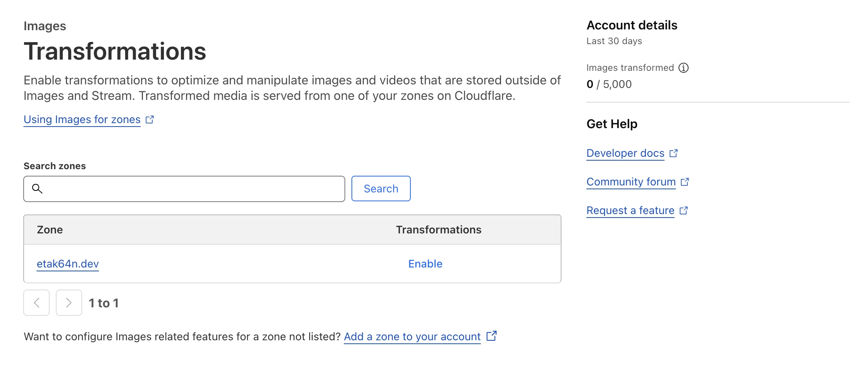Click the info icon beside Images transformed
The width and height of the screenshot is (868, 384).
[684, 68]
